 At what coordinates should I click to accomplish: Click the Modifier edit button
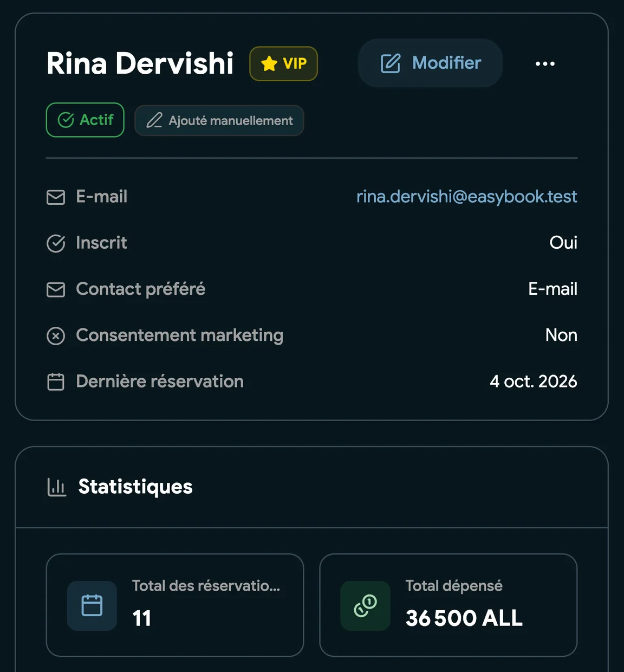[430, 63]
